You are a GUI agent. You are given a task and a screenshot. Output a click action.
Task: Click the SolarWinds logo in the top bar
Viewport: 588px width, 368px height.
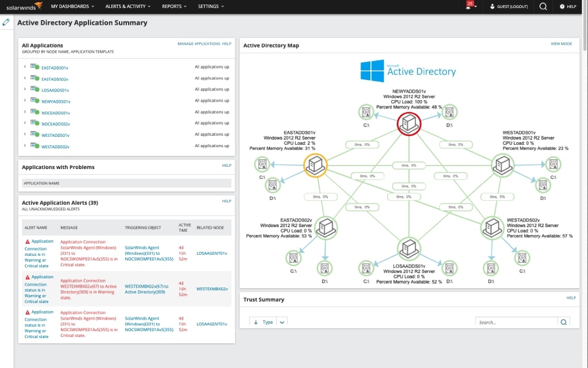22,6
